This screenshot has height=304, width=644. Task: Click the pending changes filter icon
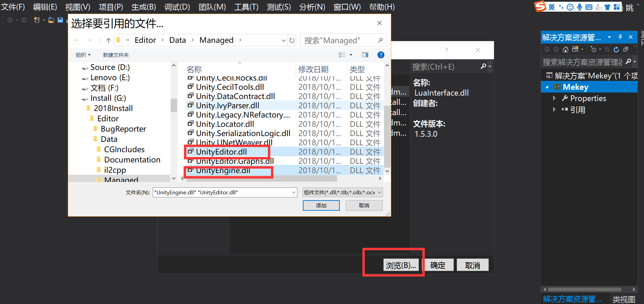pos(594,49)
